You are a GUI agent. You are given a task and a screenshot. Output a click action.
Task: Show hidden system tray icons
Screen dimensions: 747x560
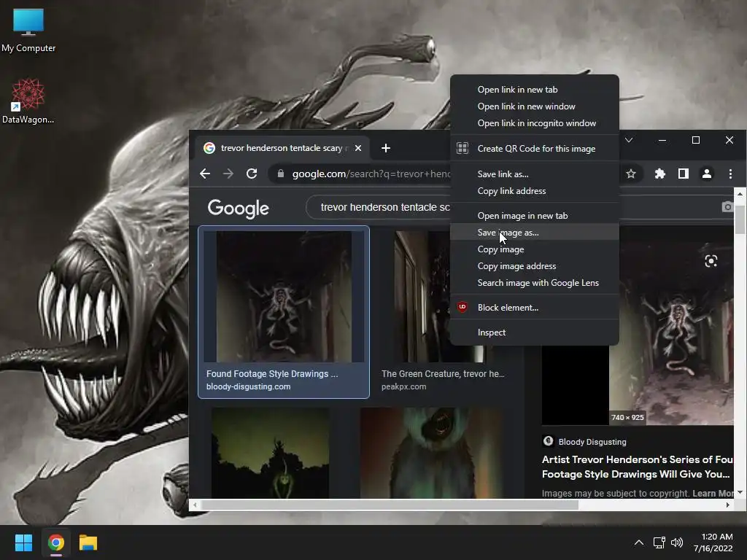(639, 542)
